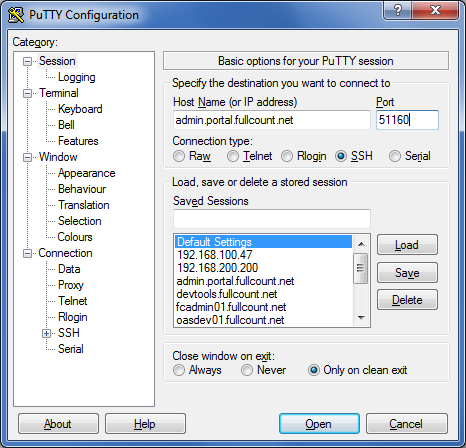Click the Port input field
The height and width of the screenshot is (448, 466).
(x=407, y=120)
